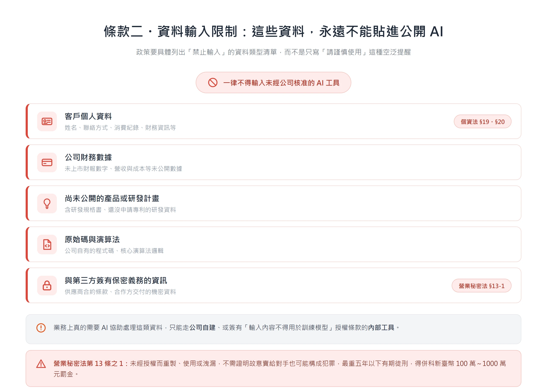
Task: Click the padlock icon beside 與第三方簽有保密義務的資訊
Action: tap(47, 285)
